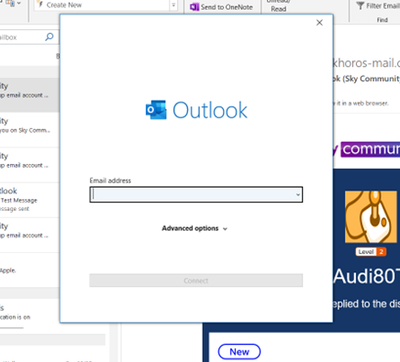Click the community banner in the email
The height and width of the screenshot is (362, 400).
367,149
